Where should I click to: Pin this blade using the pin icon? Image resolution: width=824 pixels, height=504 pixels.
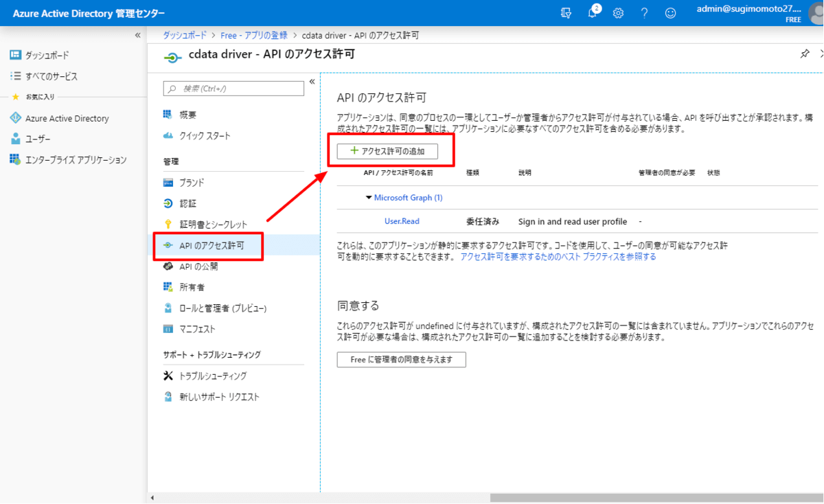pos(805,54)
